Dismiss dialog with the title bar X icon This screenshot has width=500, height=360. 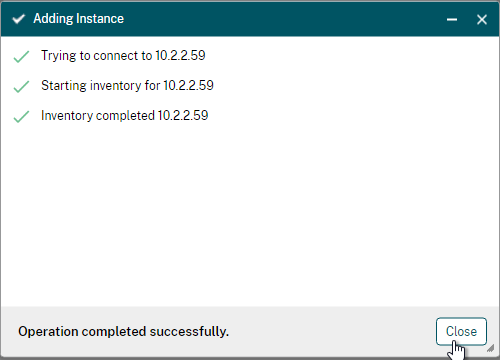click(482, 20)
